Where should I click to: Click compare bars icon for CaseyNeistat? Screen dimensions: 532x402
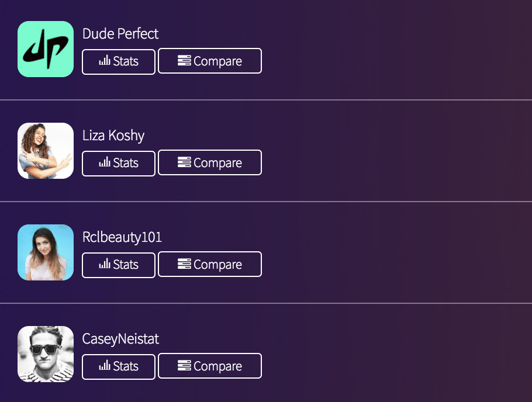click(x=184, y=366)
